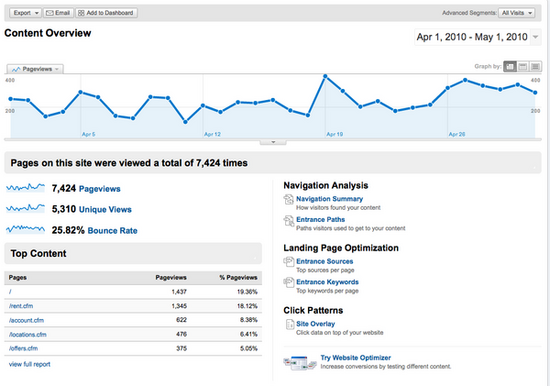
Task: Click the Entrance Keywords icon
Action: point(288,282)
